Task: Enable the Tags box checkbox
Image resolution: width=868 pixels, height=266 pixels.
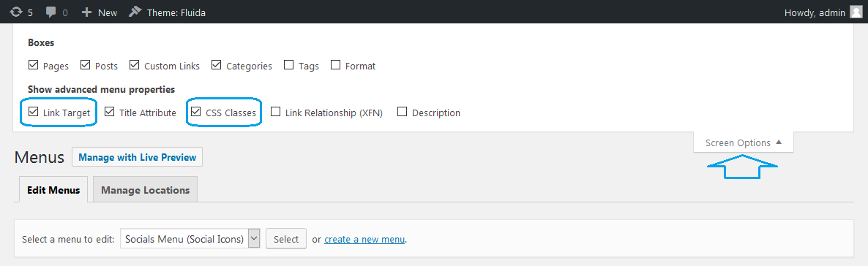Action: (288, 65)
